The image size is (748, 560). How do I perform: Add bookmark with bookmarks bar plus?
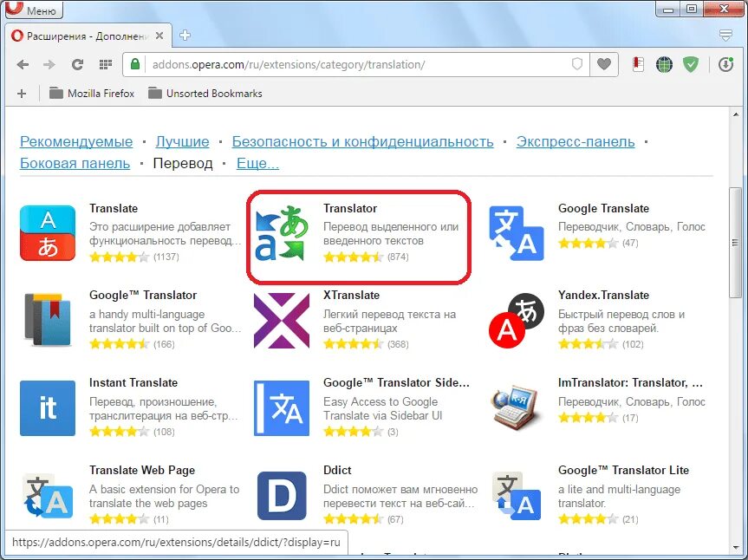pos(22,94)
